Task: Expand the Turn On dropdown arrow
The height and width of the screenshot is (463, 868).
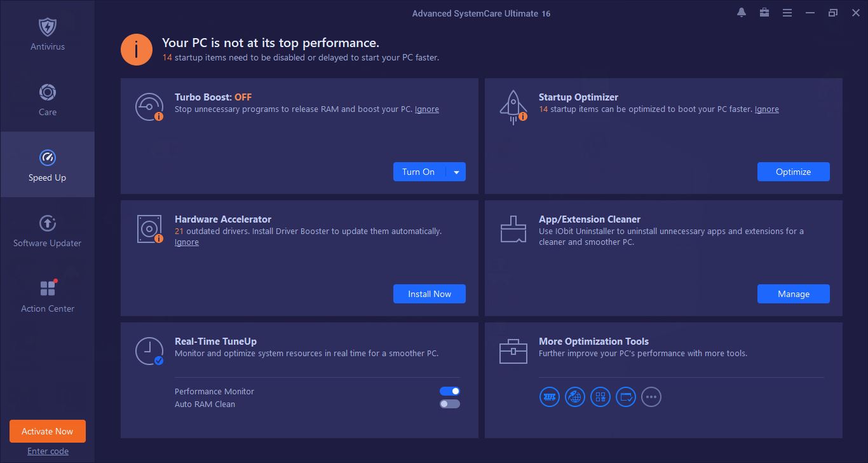Action: (456, 172)
